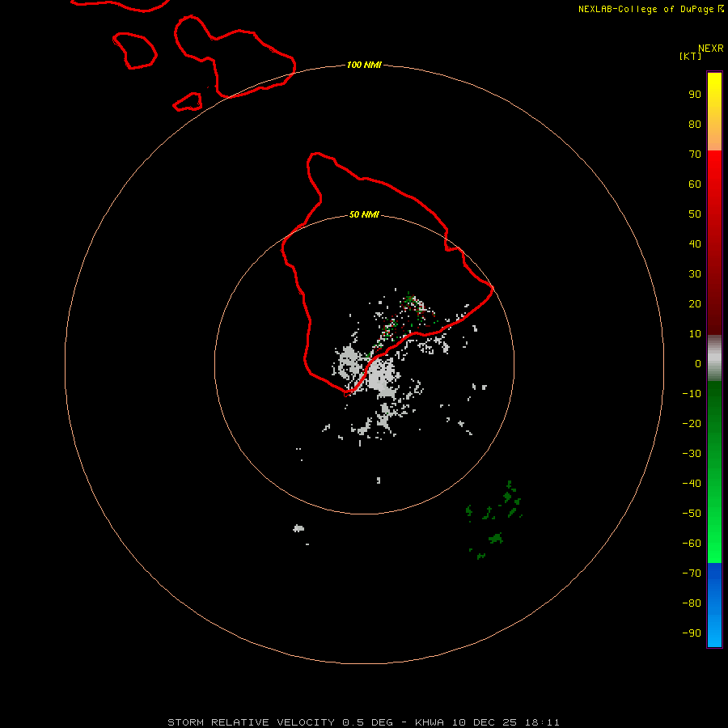Click the 50 NMI range ring label
Viewport: 728px width, 728px height.
pos(364,214)
